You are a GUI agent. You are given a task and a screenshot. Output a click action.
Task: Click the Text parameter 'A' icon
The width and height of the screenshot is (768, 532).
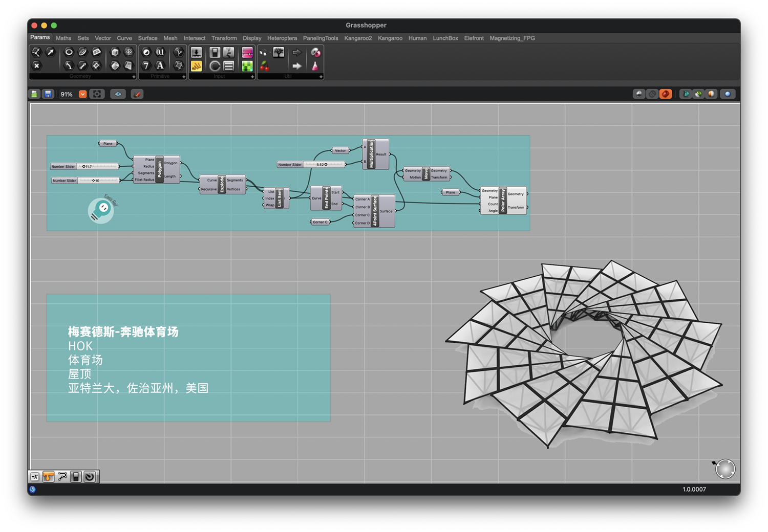[x=160, y=65]
